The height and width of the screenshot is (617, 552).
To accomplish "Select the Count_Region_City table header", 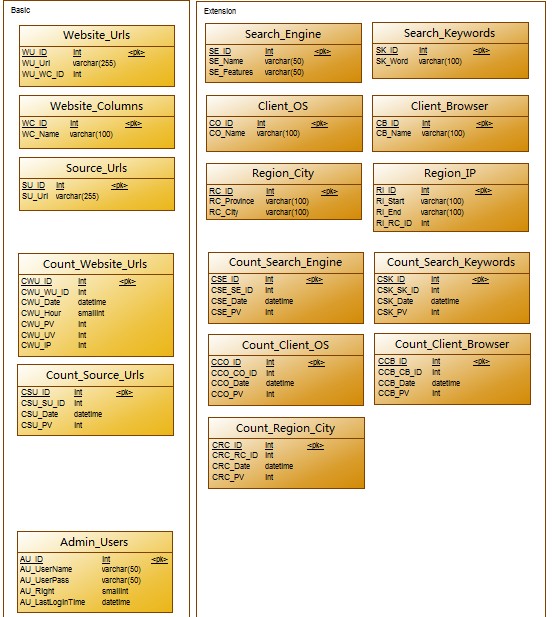I will tap(285, 428).
